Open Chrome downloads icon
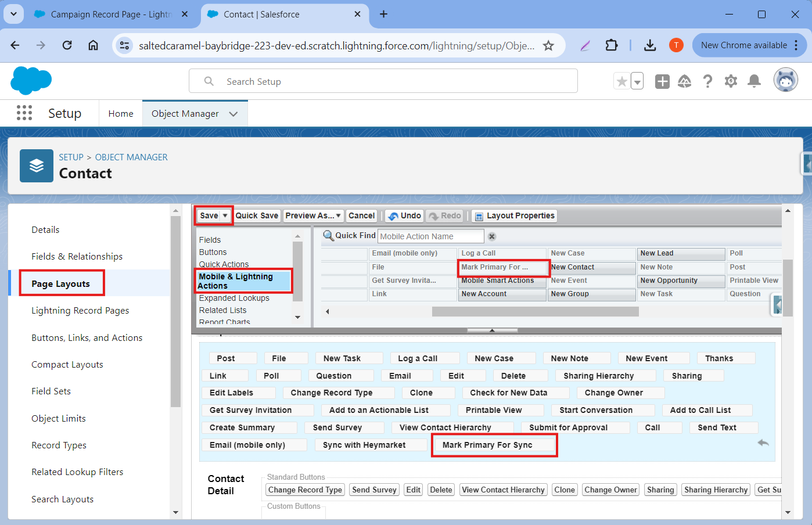The width and height of the screenshot is (812, 525). pos(650,45)
